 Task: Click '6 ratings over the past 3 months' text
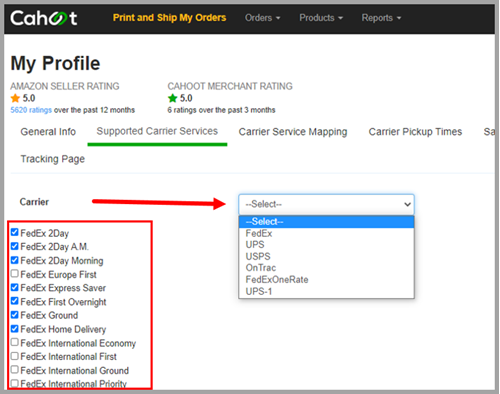[221, 110]
